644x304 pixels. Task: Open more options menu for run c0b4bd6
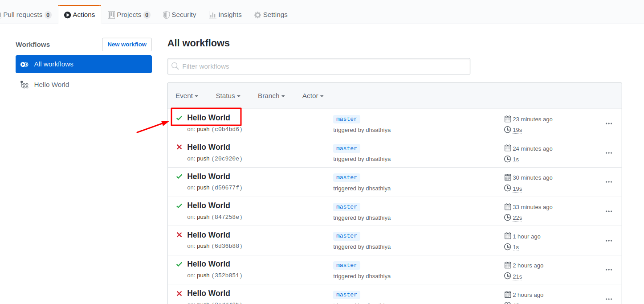pos(609,124)
